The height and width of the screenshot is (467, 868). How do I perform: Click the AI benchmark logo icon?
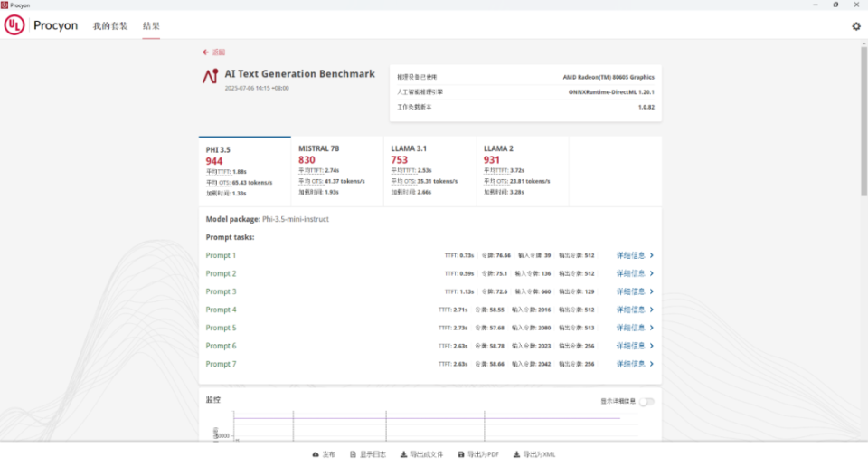coord(211,76)
